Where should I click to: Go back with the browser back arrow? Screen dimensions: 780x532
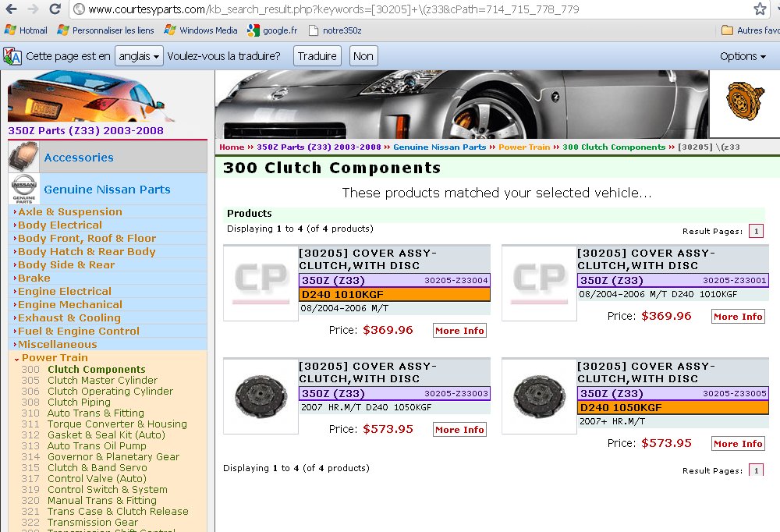tap(11, 9)
